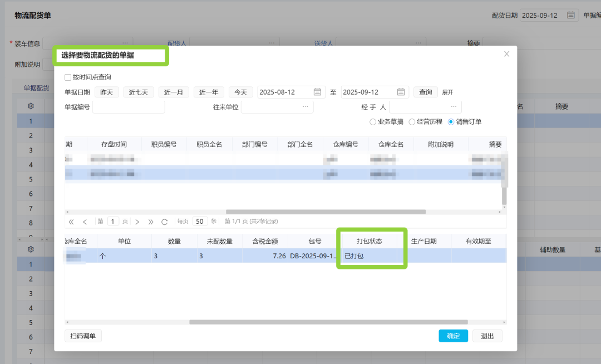This screenshot has width=601, height=364.
Task: Click 职员编号 column header
Action: click(164, 145)
